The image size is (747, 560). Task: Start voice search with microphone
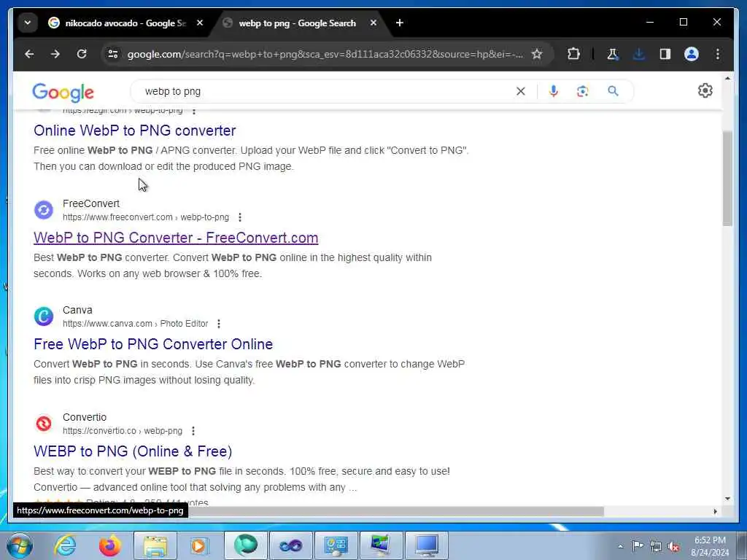click(x=553, y=91)
